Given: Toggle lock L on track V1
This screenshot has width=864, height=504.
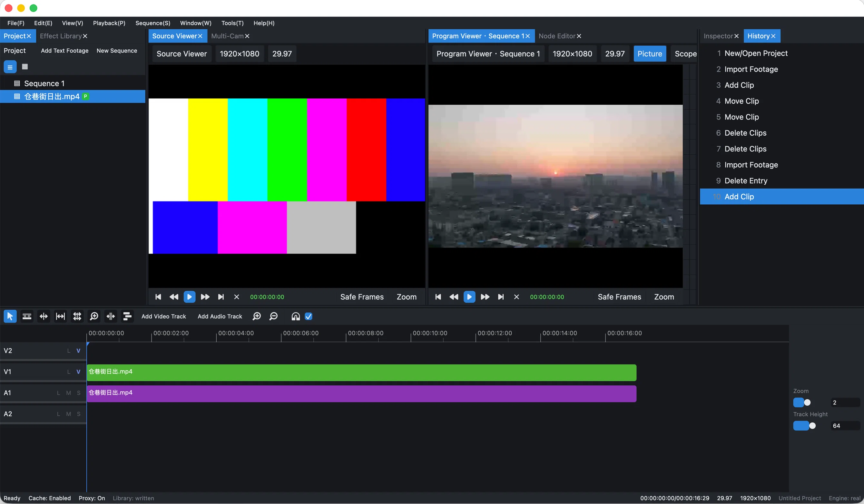Looking at the screenshot, I should pos(69,372).
